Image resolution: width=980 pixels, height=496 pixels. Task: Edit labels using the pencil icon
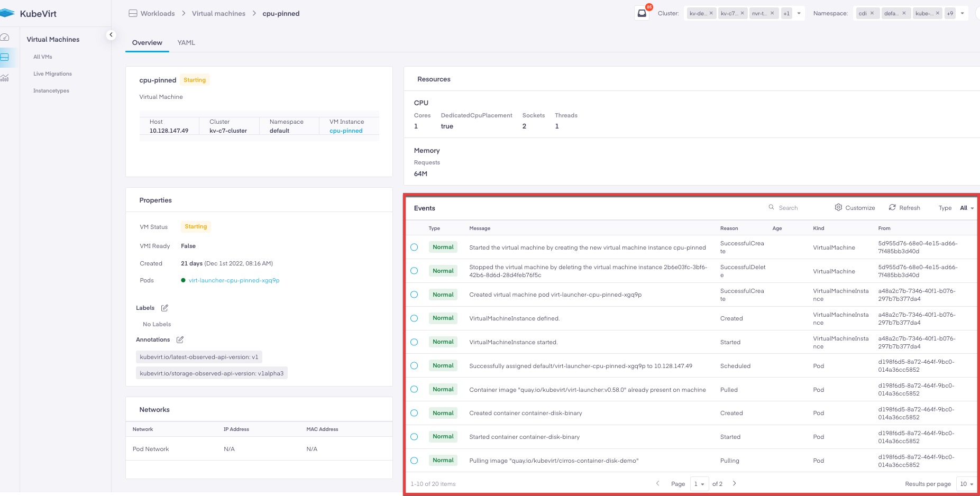[x=164, y=308]
